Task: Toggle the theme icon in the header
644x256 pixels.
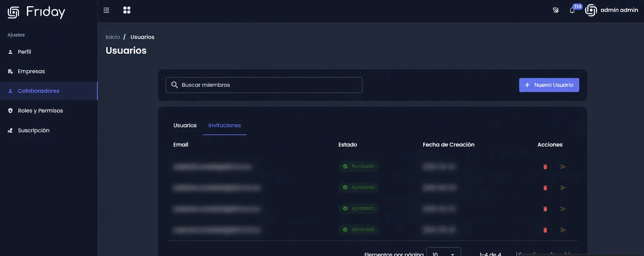Action: click(x=556, y=10)
